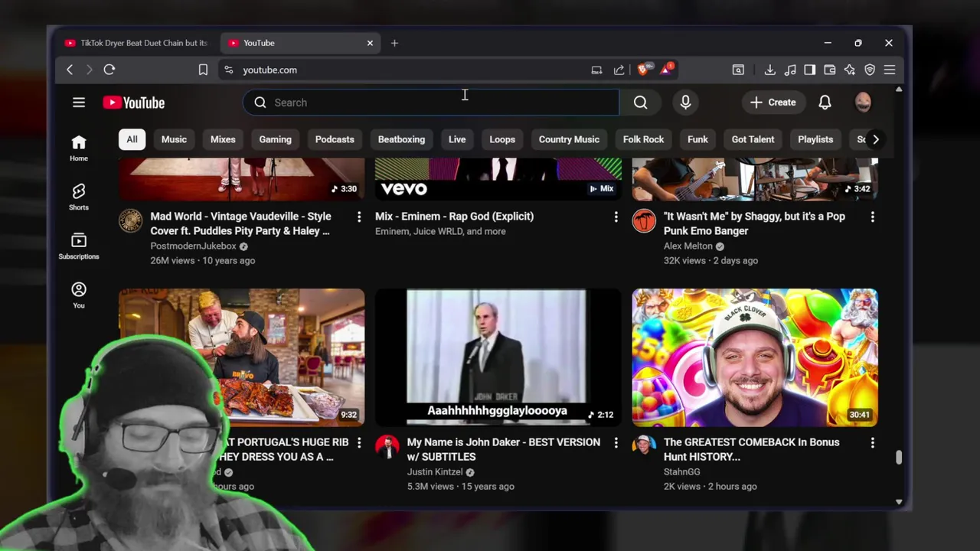Select the Country Music filter chip

pos(569,139)
